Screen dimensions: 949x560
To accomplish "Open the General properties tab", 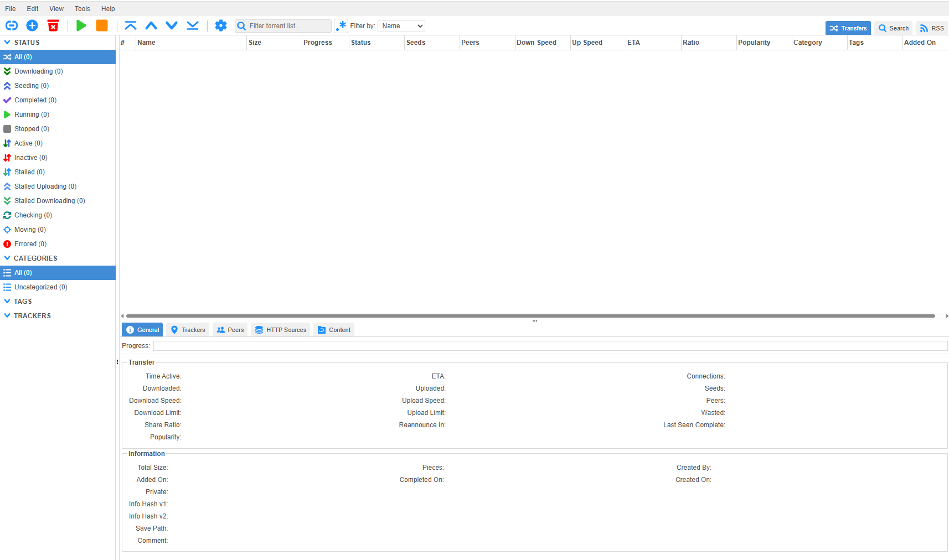I will point(142,330).
